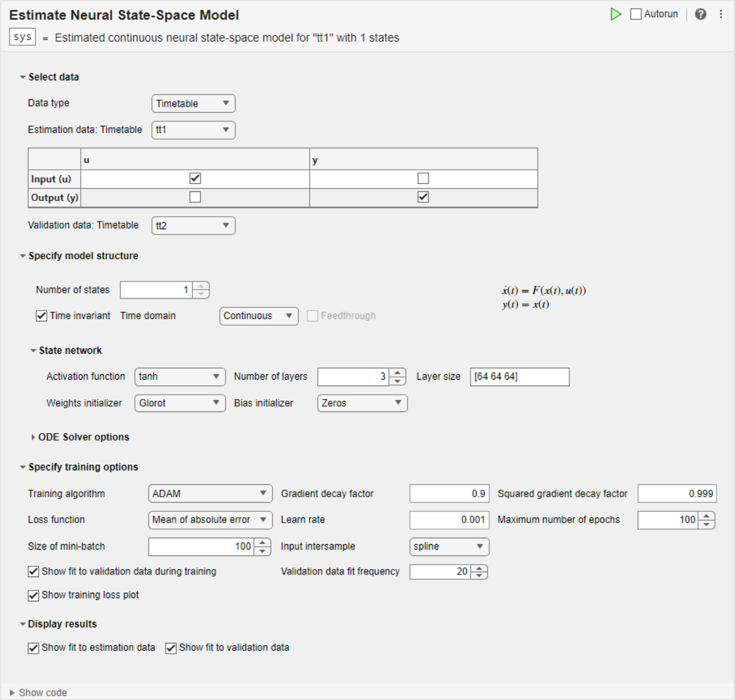Expand the ODE Solver options section
The image size is (735, 700).
(x=33, y=437)
